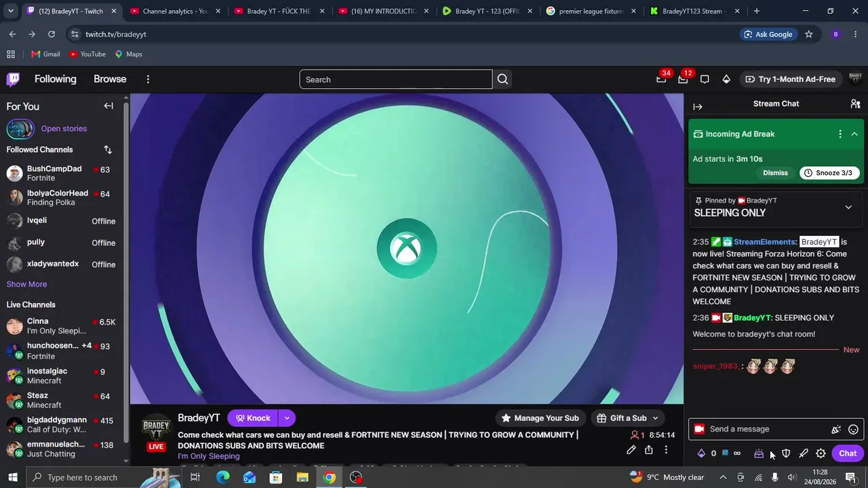Open OBS Studio from the taskbar
868x488 pixels.
click(356, 477)
